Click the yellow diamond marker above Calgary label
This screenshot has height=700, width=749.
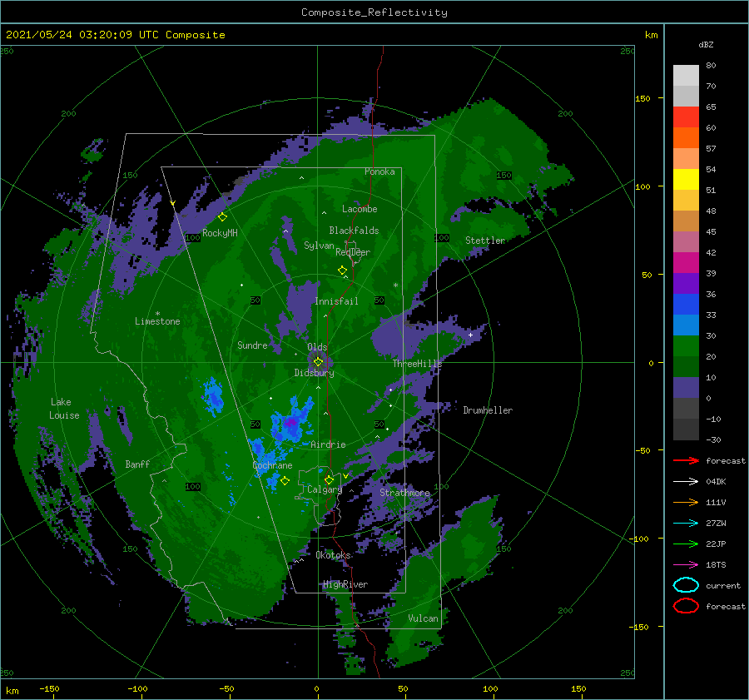(329, 479)
